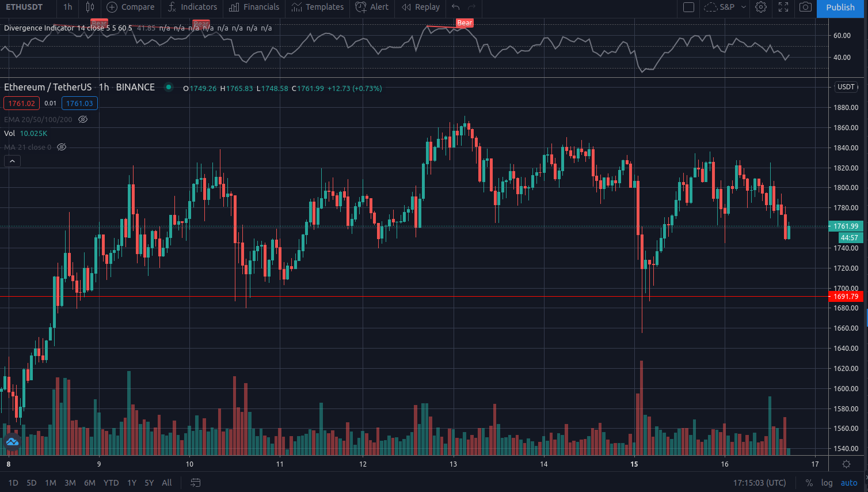
Task: Open chart settings gear icon
Action: (761, 7)
